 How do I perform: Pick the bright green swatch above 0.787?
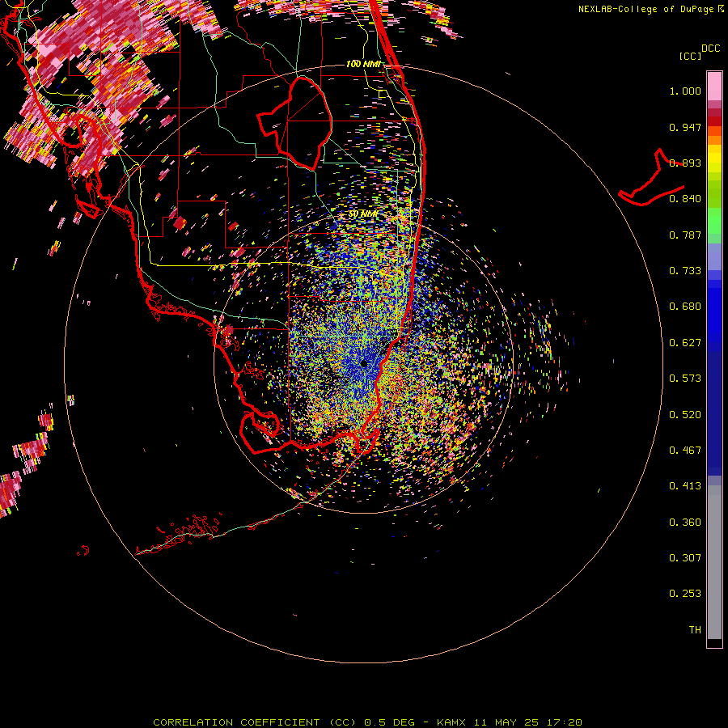pyautogui.click(x=714, y=221)
